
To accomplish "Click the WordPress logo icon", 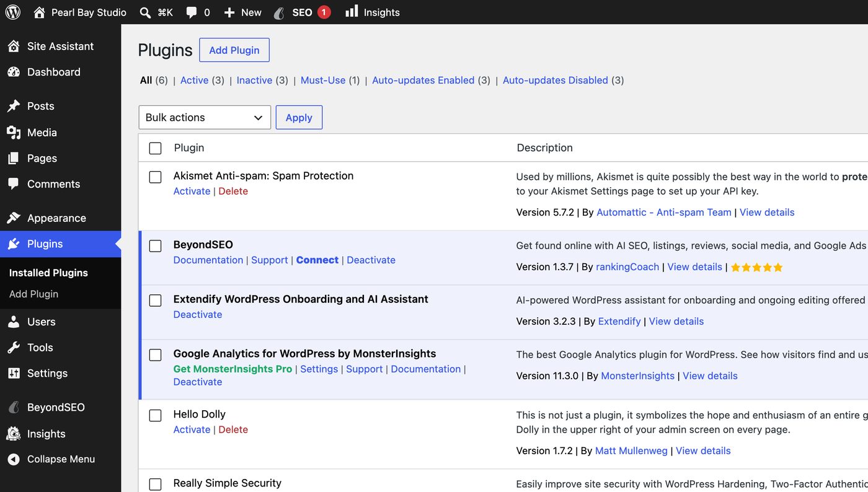I will tap(13, 12).
